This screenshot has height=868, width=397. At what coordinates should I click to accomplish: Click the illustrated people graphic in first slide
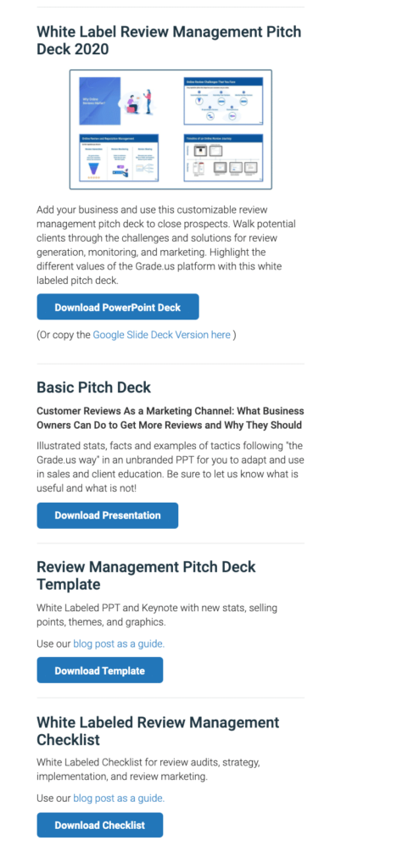pos(138,103)
